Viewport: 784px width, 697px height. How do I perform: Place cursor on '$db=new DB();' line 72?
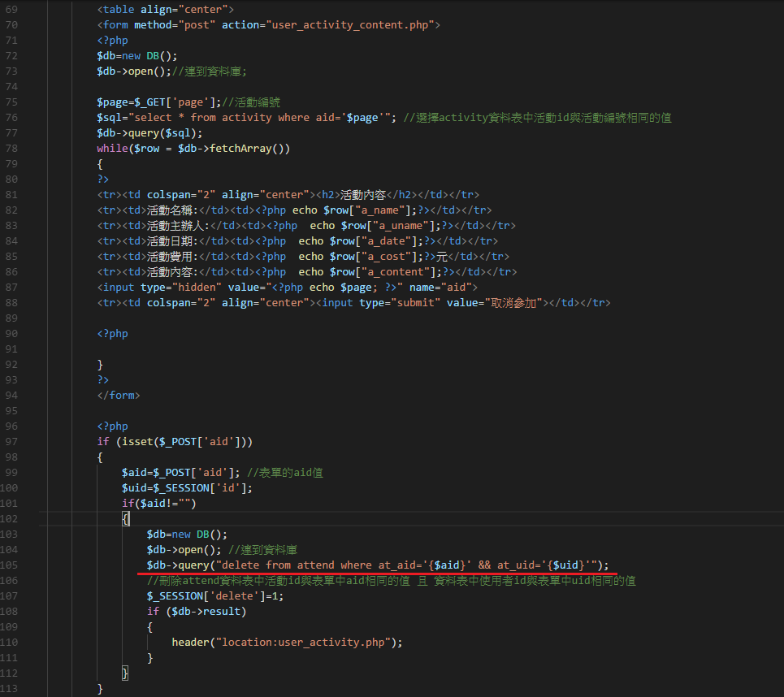pos(137,56)
